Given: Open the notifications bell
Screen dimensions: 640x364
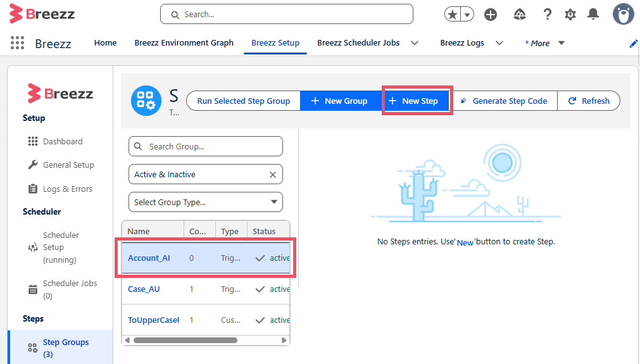Looking at the screenshot, I should tap(593, 15).
